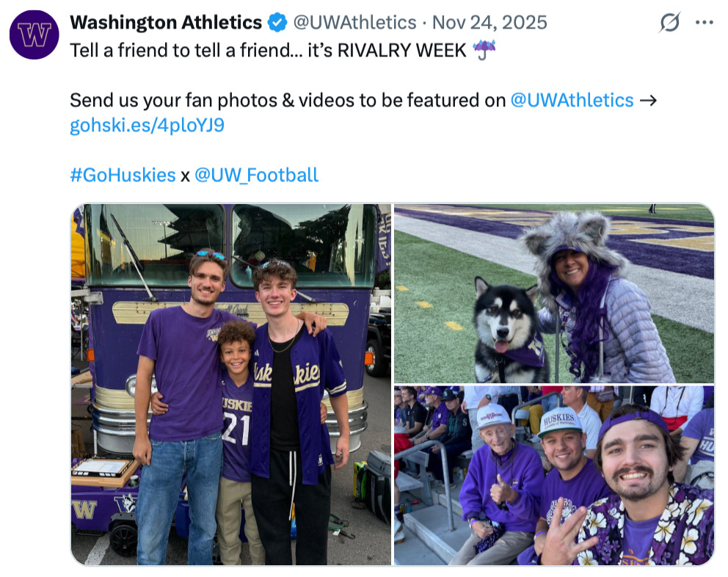Viewport: 728px width, 577px height.
Task: Click the arrow symbol after the mention
Action: click(x=648, y=100)
